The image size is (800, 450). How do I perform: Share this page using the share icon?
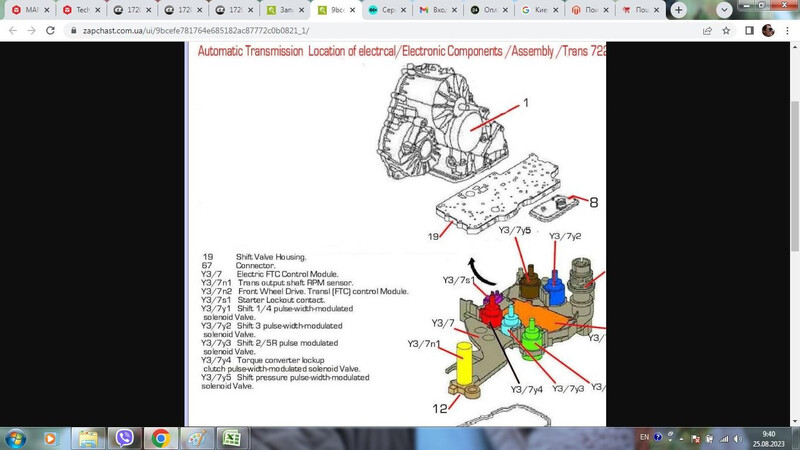tap(707, 31)
